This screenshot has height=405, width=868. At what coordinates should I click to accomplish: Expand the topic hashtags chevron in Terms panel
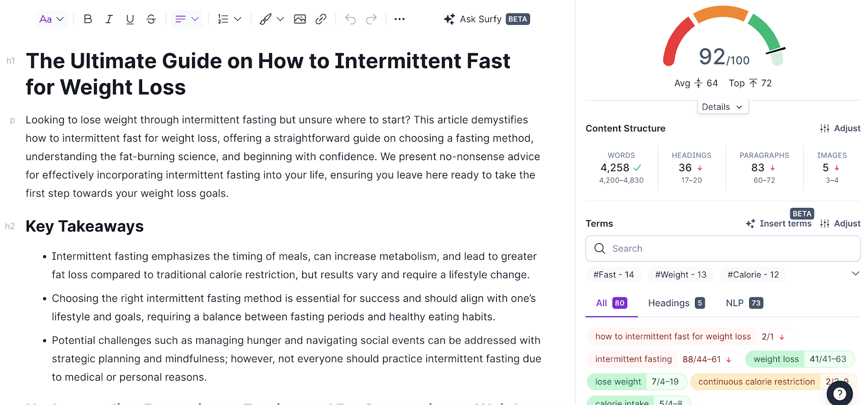pos(856,274)
